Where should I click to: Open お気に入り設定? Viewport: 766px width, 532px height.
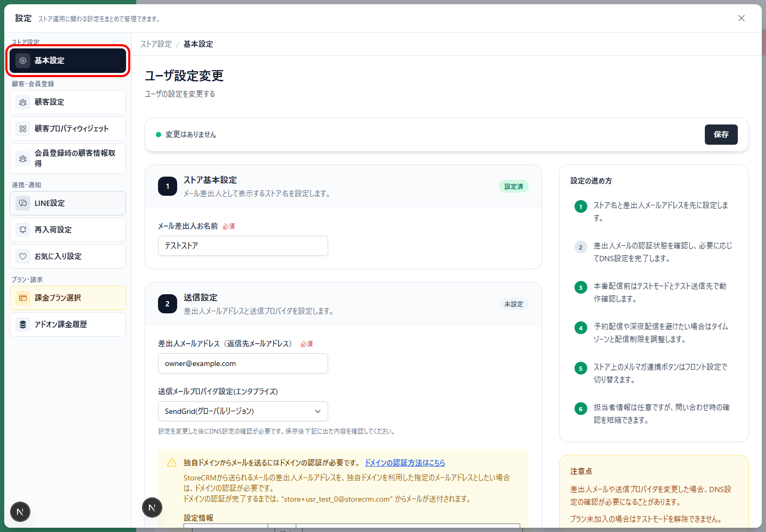68,256
